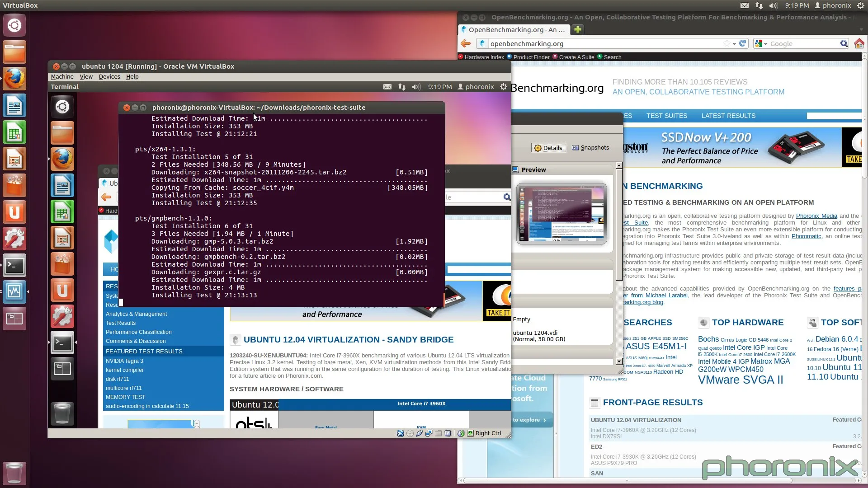Open the host Ubuntu Dash home button
Image resolution: width=868 pixels, height=488 pixels.
14,25
